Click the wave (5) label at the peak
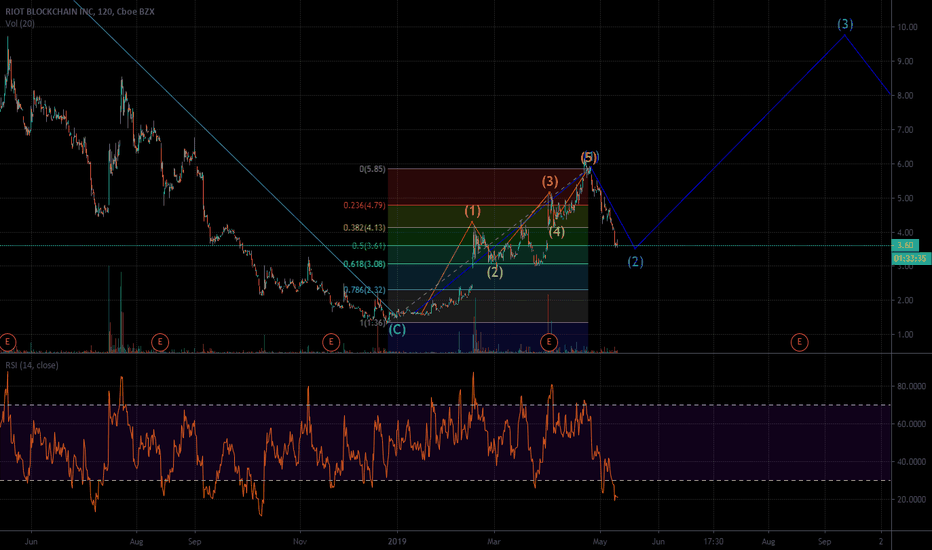 click(x=588, y=158)
